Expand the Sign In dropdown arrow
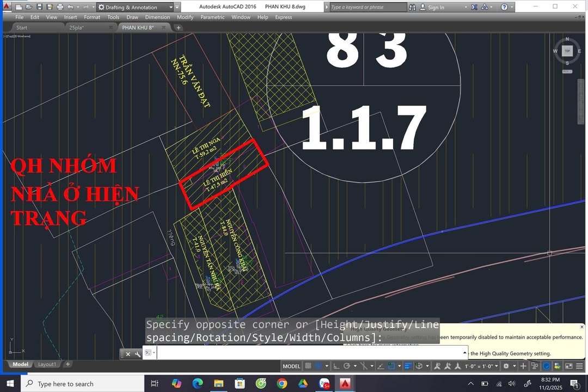The width and height of the screenshot is (588, 392). [x=450, y=7]
